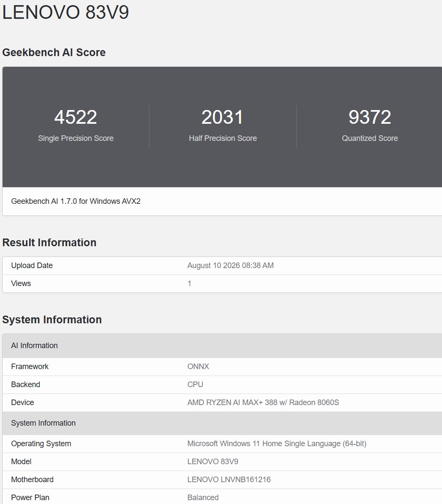Click the LENOVO LNVNB161216 motherboard value
442x504 pixels.
[229, 480]
